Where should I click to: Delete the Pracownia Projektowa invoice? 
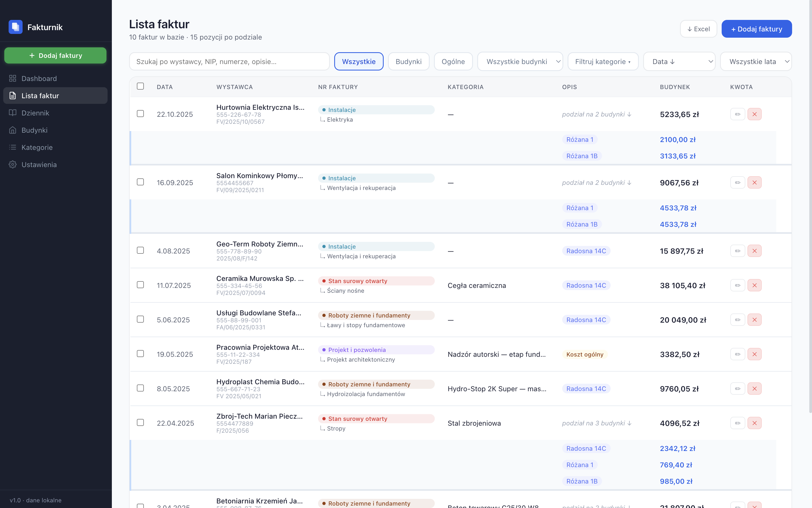tap(754, 354)
